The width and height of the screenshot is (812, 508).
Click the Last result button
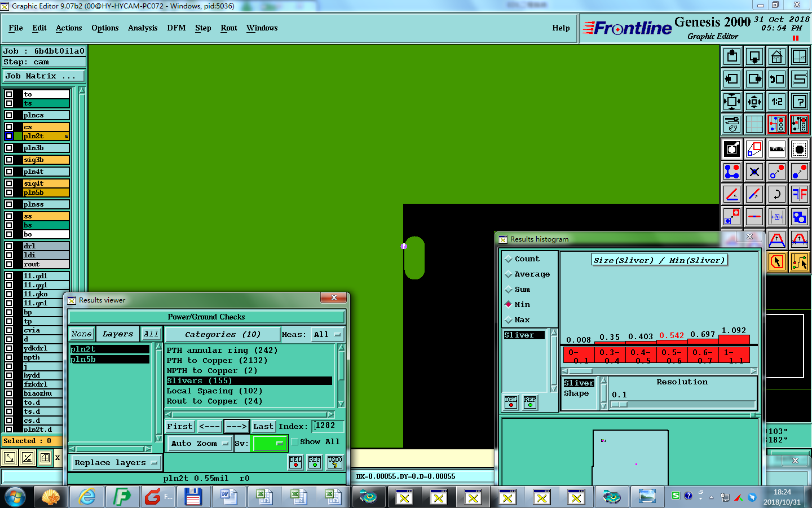(x=263, y=427)
